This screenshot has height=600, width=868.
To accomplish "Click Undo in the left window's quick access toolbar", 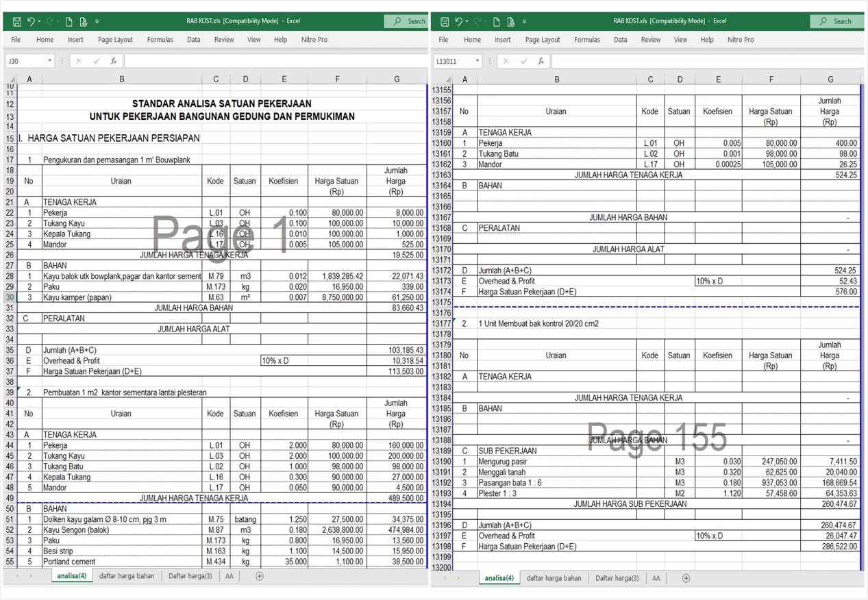I will [30, 22].
